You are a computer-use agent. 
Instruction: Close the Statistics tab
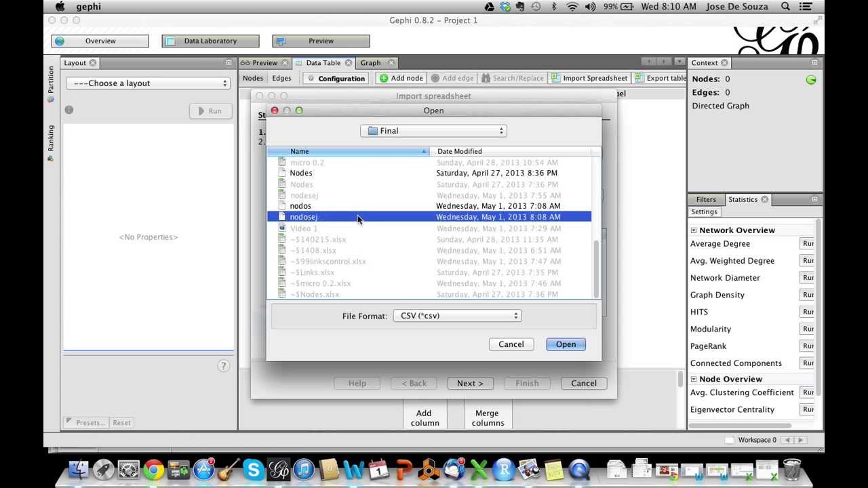pyautogui.click(x=764, y=199)
